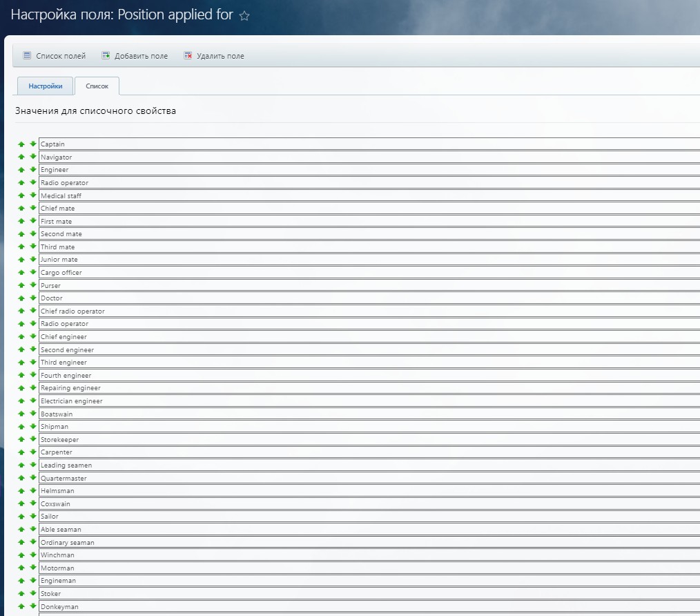Move Leading seamen up with its arrow

[x=21, y=465]
